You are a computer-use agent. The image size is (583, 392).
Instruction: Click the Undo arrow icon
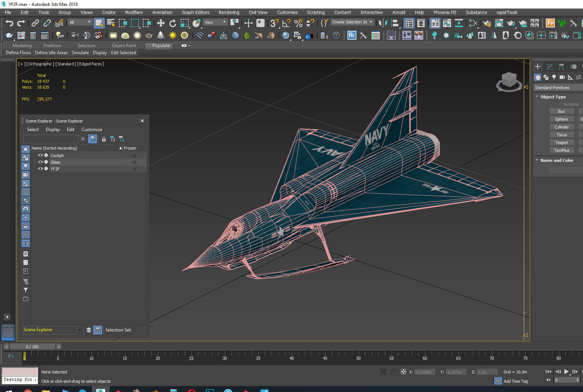click(x=9, y=23)
